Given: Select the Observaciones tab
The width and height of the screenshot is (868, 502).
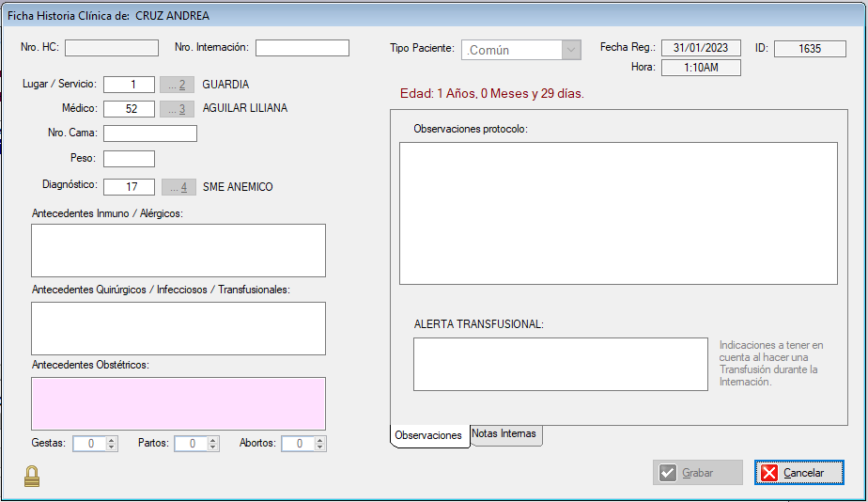Looking at the screenshot, I should point(428,435).
